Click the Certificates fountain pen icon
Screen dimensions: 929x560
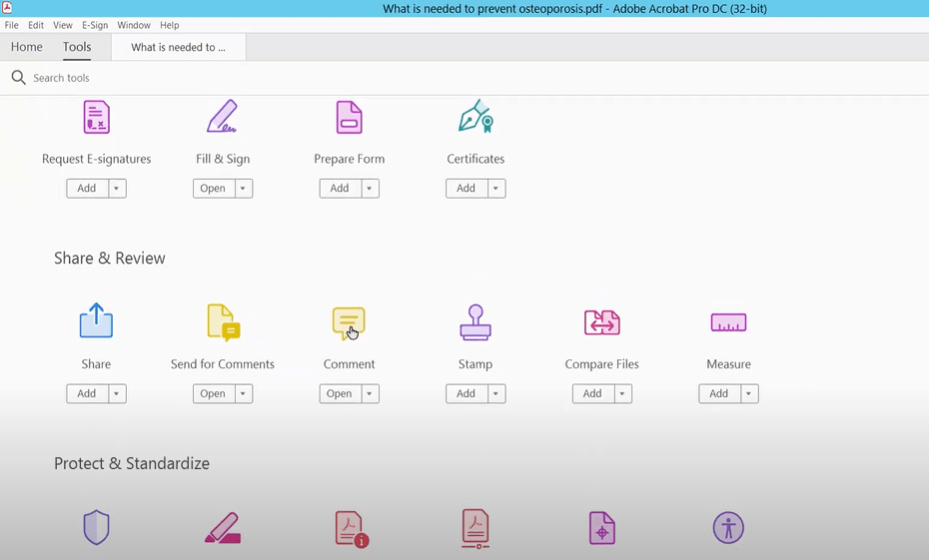[x=475, y=118]
